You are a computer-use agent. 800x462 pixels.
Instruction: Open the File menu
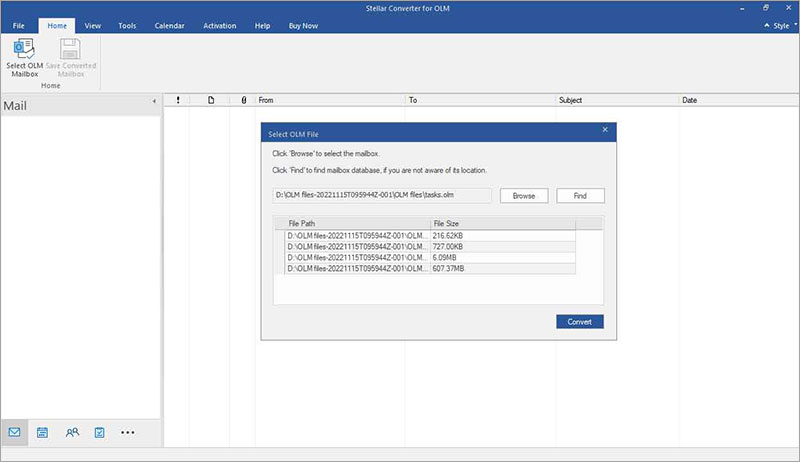click(18, 25)
